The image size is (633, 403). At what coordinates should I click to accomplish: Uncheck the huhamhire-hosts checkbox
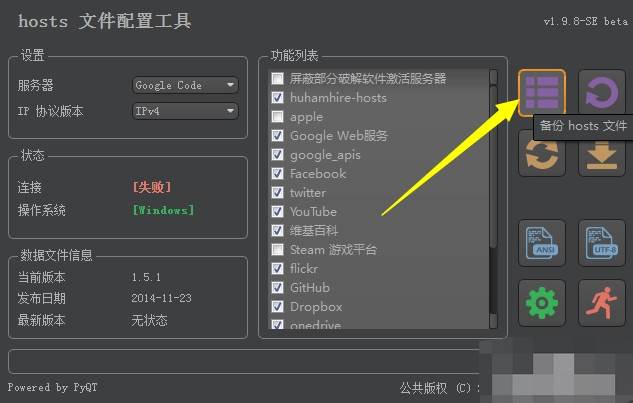point(277,97)
